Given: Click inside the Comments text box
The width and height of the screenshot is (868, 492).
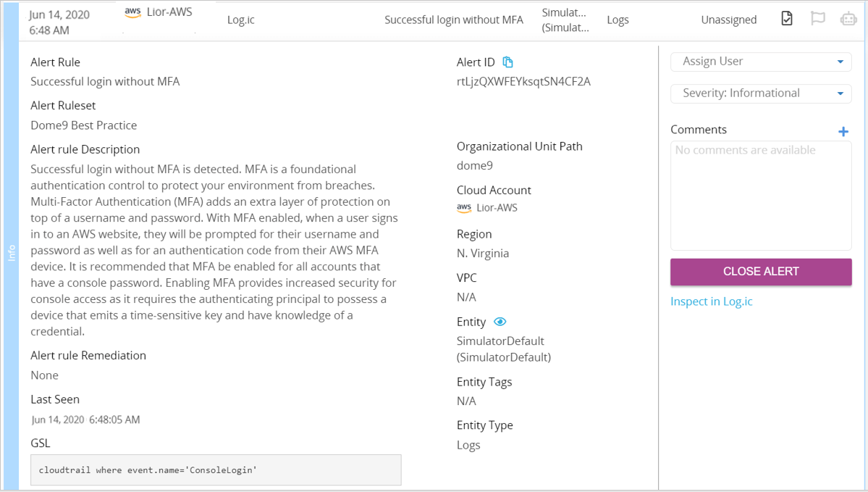Looking at the screenshot, I should coord(761,196).
